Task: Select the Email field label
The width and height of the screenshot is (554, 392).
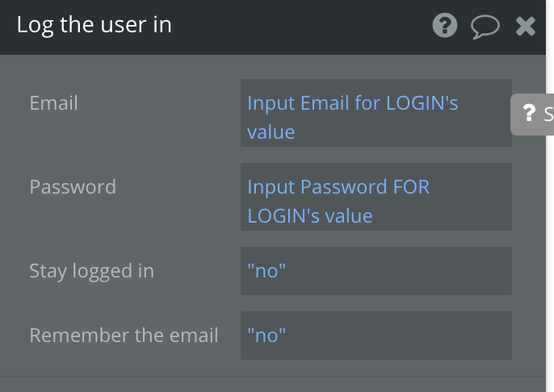Action: (x=53, y=103)
